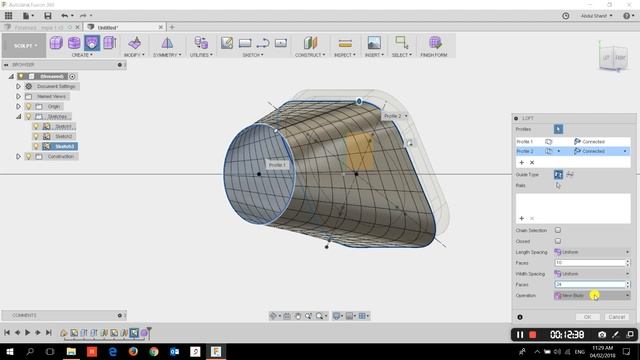Open the Operation New Body dropdown
The height and width of the screenshot is (360, 640).
(592, 296)
